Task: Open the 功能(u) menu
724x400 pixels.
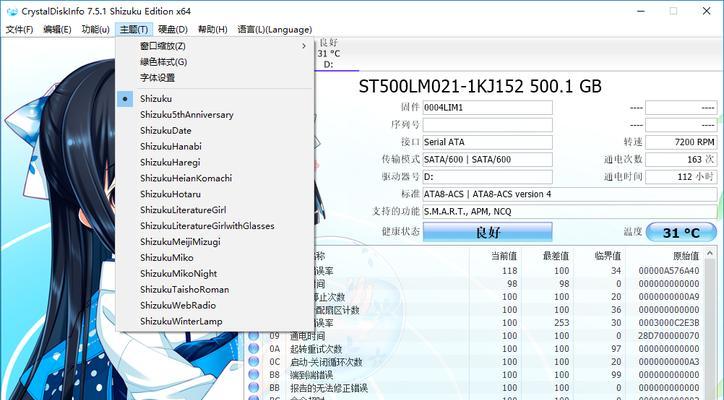Action: point(96,30)
